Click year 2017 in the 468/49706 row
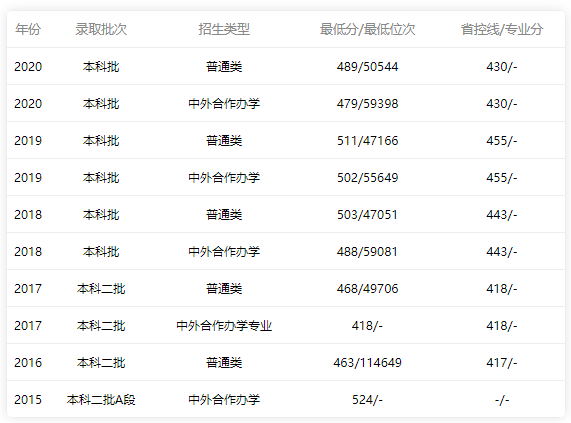This screenshot has height=423, width=571. click(x=28, y=289)
